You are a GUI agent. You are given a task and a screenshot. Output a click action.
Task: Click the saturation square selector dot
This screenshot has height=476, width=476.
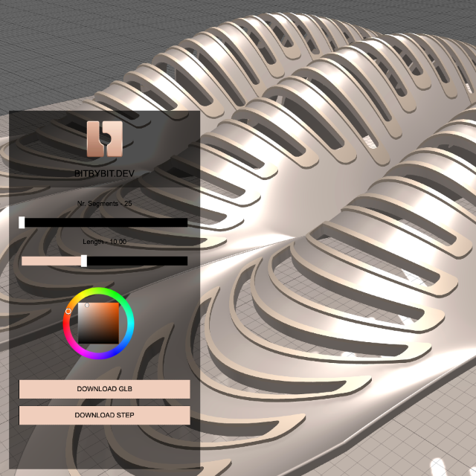[x=87, y=305]
